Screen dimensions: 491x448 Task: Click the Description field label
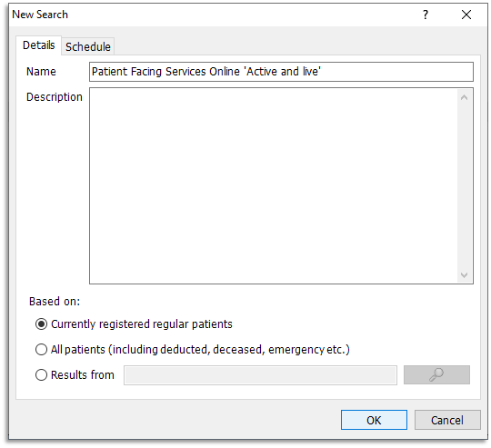(55, 97)
